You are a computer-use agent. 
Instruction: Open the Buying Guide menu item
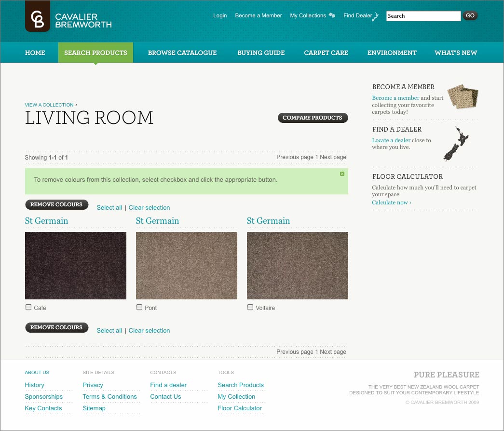click(x=261, y=53)
